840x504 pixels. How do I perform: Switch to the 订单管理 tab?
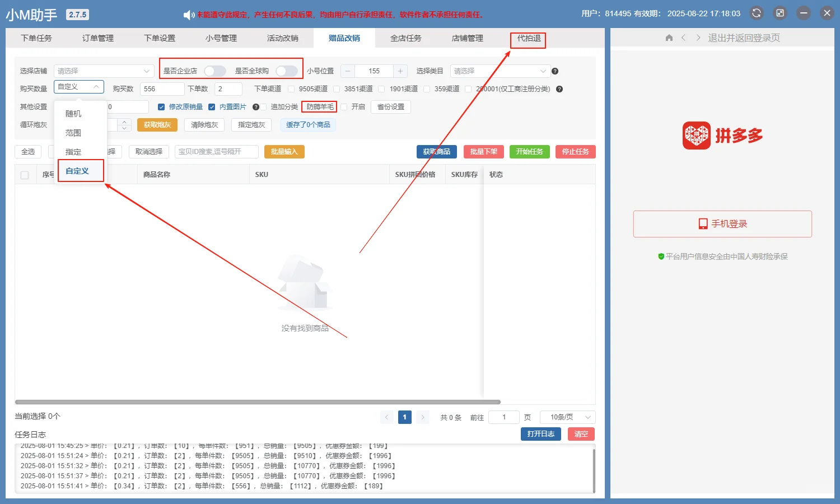pyautogui.click(x=98, y=38)
